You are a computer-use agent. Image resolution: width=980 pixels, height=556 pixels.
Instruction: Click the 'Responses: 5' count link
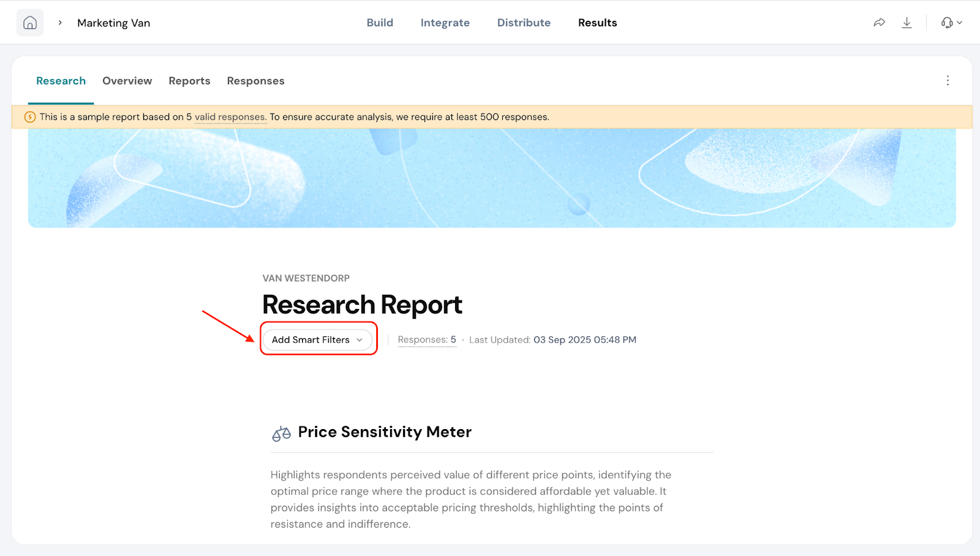(x=427, y=340)
